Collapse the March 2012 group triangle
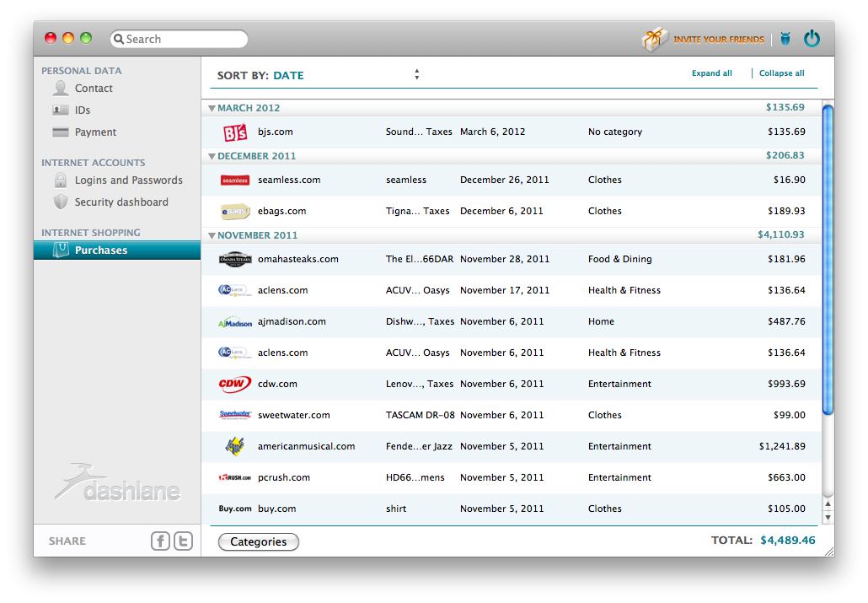 click(212, 108)
